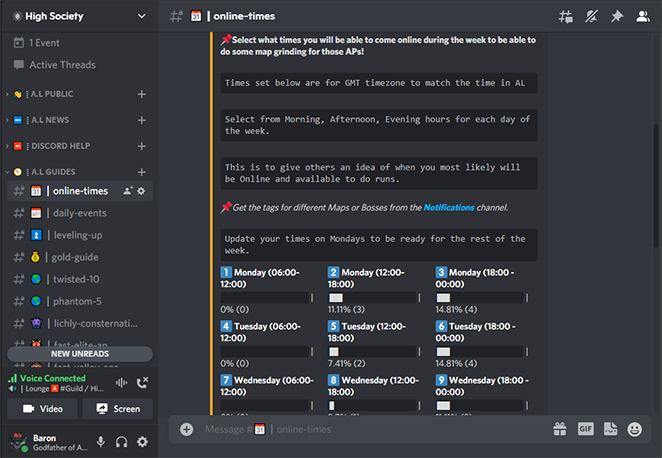Create channel in A.L NEWS plus icon
Viewport: 662px width, 458px height.
[141, 120]
